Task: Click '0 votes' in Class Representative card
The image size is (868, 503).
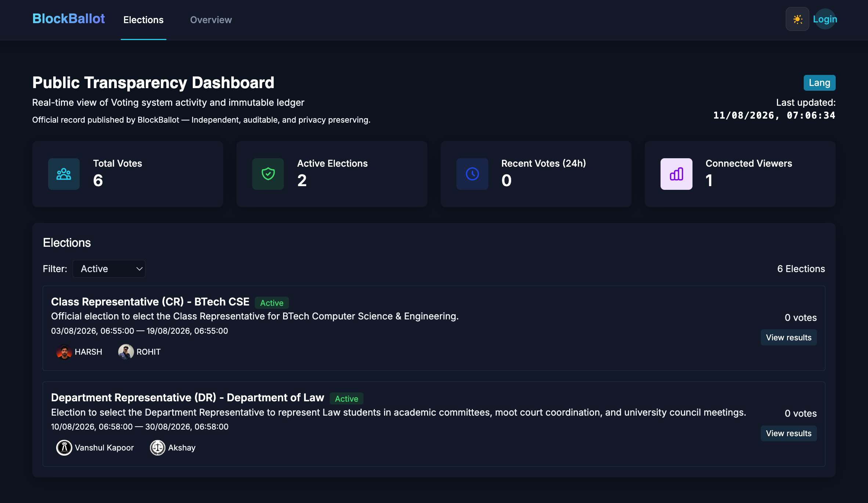Action: click(801, 318)
